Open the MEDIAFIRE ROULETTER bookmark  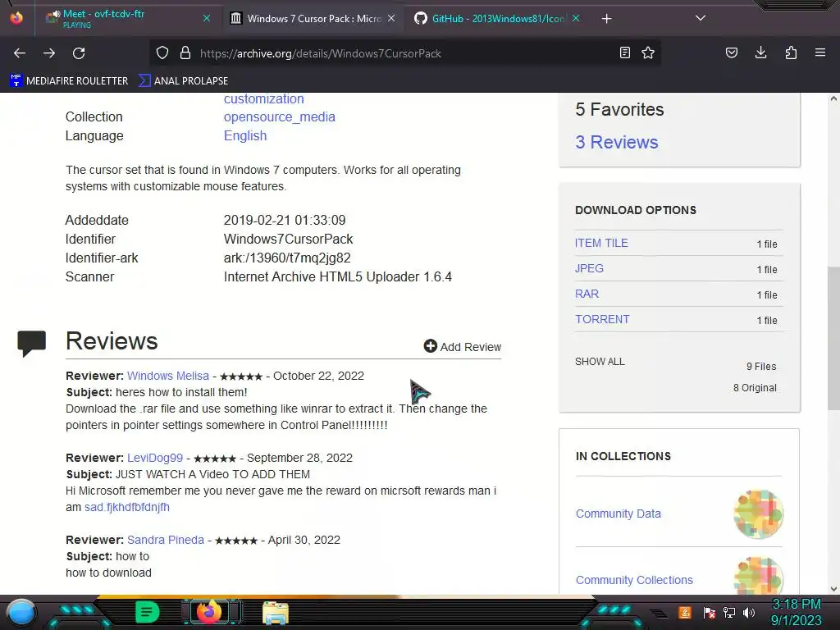pyautogui.click(x=69, y=81)
